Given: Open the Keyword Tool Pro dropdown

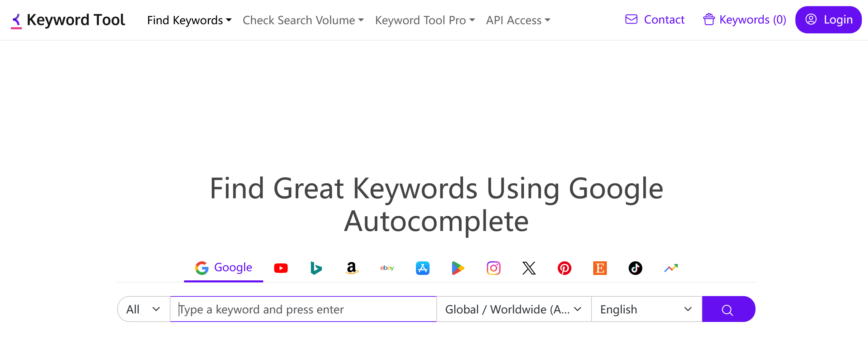Looking at the screenshot, I should click(x=425, y=20).
